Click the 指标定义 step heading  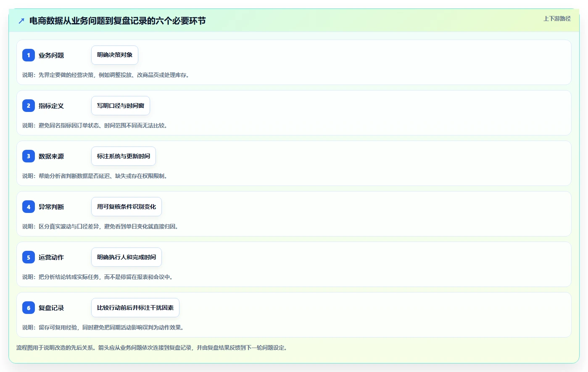[x=51, y=106]
